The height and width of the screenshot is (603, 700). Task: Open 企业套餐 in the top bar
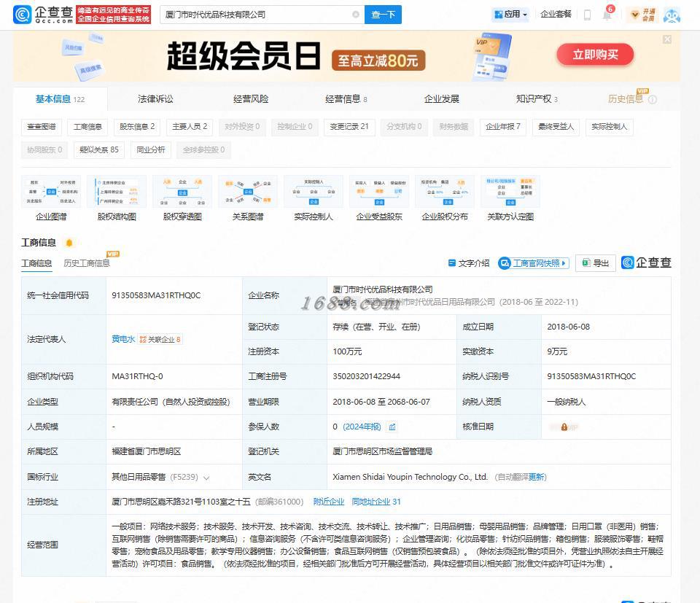[x=556, y=15]
